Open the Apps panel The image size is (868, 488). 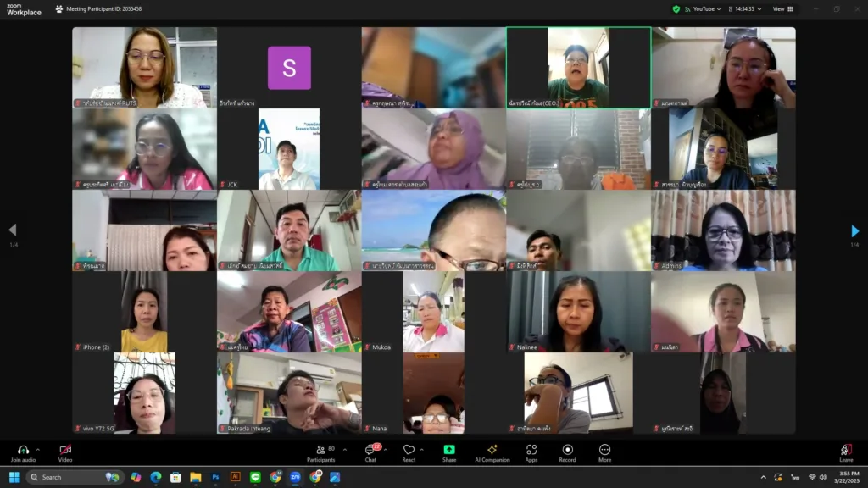coord(531,450)
